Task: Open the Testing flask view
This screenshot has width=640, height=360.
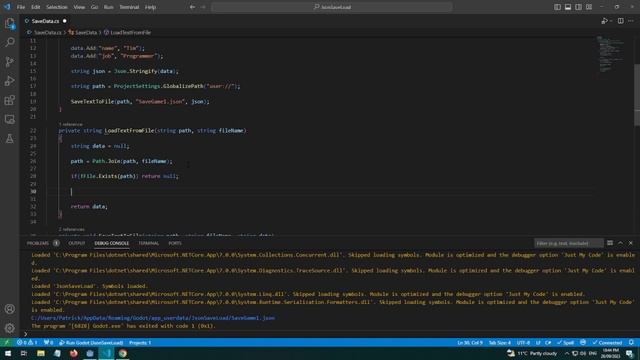Action: tap(10, 139)
